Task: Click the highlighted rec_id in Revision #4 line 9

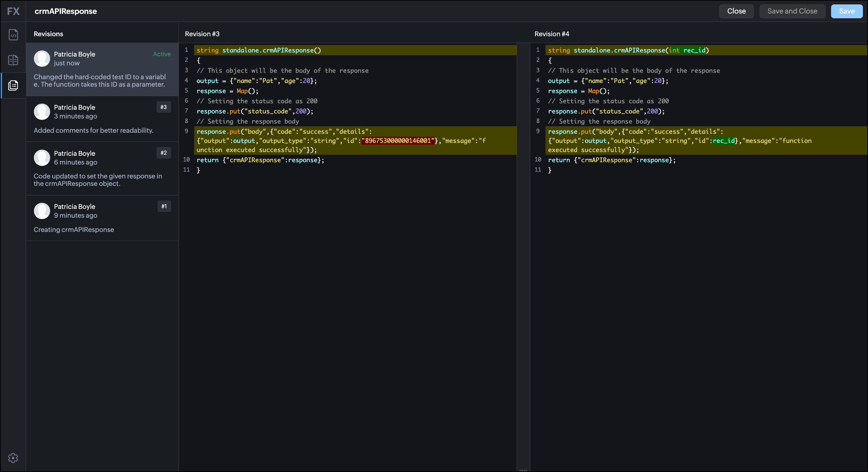Action: click(724, 141)
